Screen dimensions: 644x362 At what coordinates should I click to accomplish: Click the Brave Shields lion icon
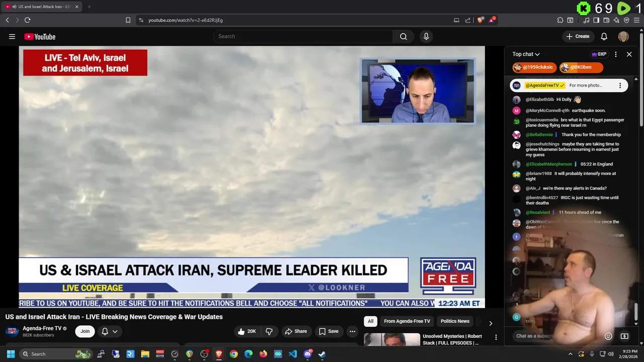pyautogui.click(x=480, y=20)
